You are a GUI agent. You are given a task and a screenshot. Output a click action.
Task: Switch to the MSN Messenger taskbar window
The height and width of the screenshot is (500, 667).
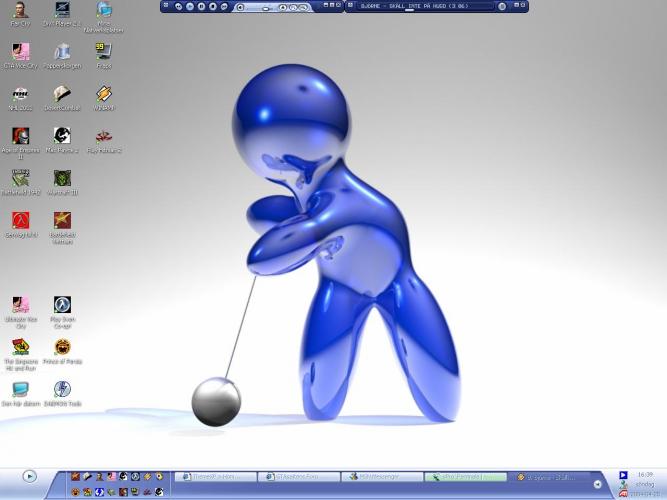coord(381,477)
